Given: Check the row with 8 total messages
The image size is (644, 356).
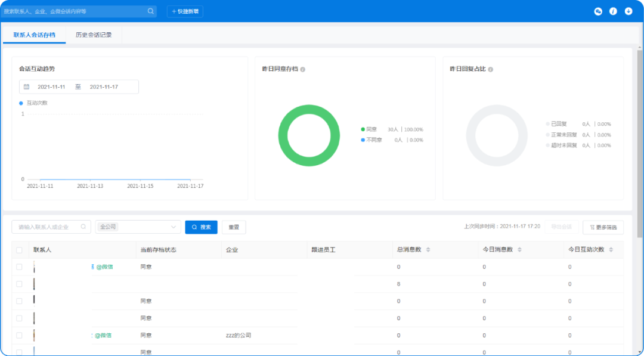Looking at the screenshot, I should 19,284.
